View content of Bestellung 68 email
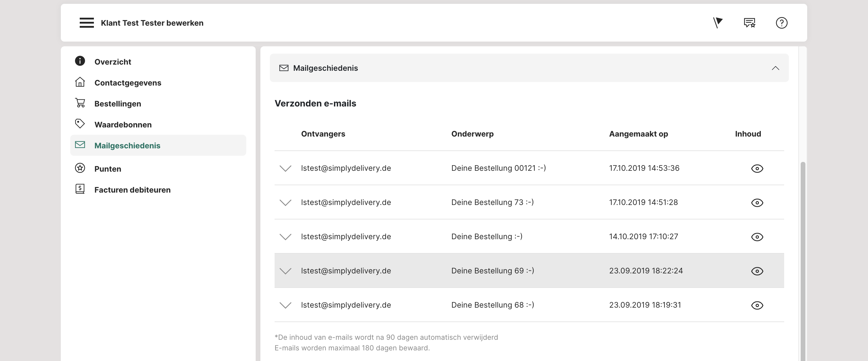The width and height of the screenshot is (868, 361). tap(757, 306)
